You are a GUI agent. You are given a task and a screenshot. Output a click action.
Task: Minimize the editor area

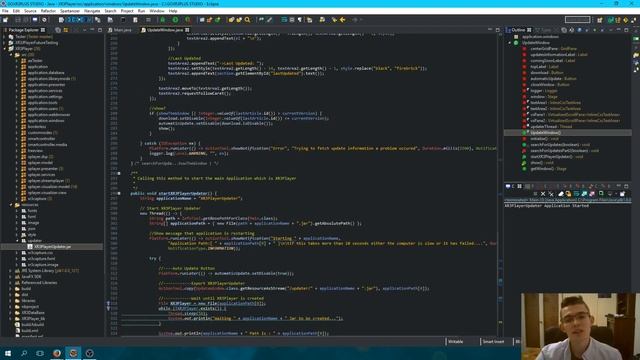(x=490, y=30)
